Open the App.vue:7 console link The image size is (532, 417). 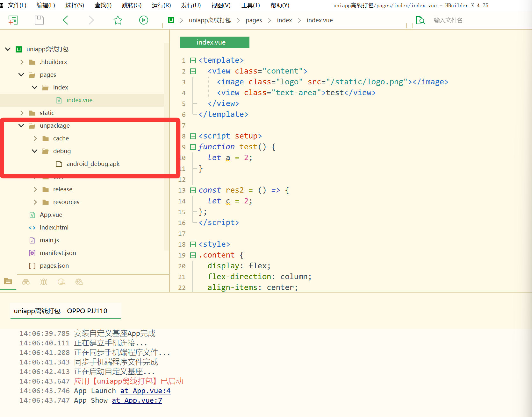pos(137,400)
